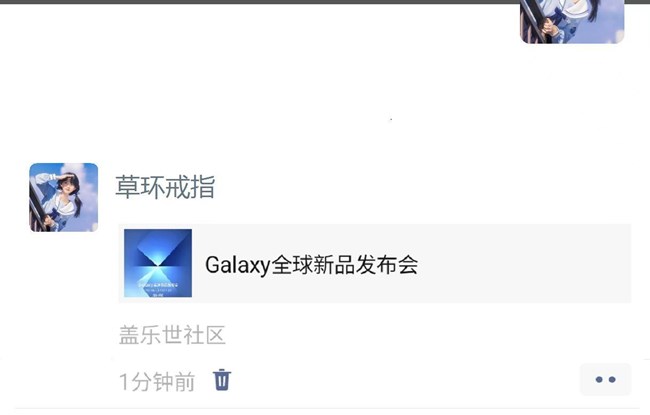View the anime girl avatar next to 草环戒指
650x415 pixels.
click(x=64, y=197)
